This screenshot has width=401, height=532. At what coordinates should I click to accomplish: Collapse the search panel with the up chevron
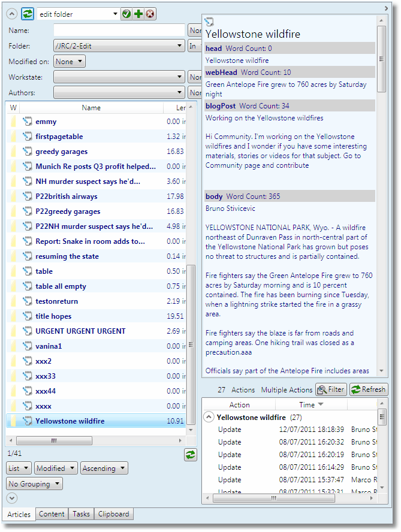(11, 14)
